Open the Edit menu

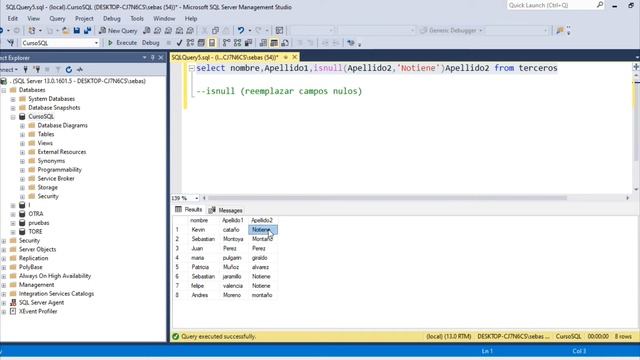tap(13, 18)
